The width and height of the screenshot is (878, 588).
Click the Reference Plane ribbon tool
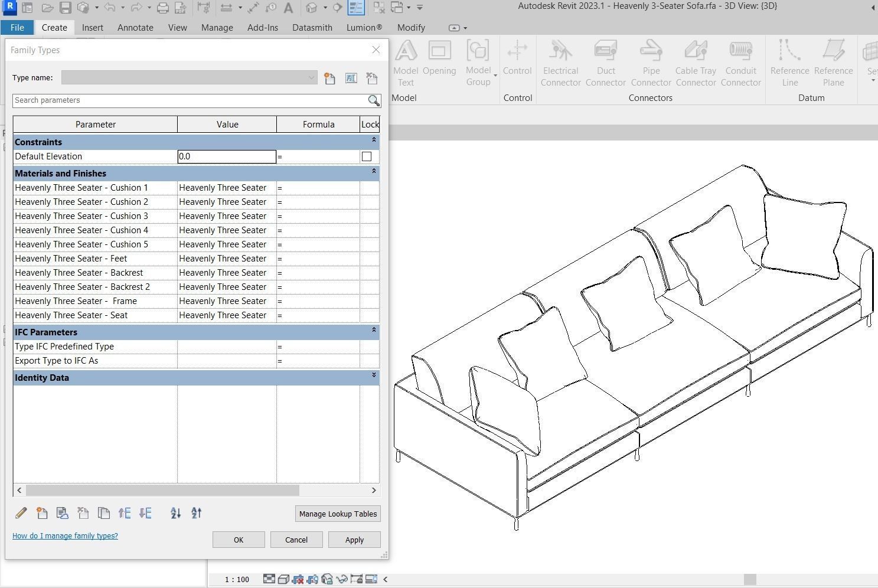(x=833, y=64)
